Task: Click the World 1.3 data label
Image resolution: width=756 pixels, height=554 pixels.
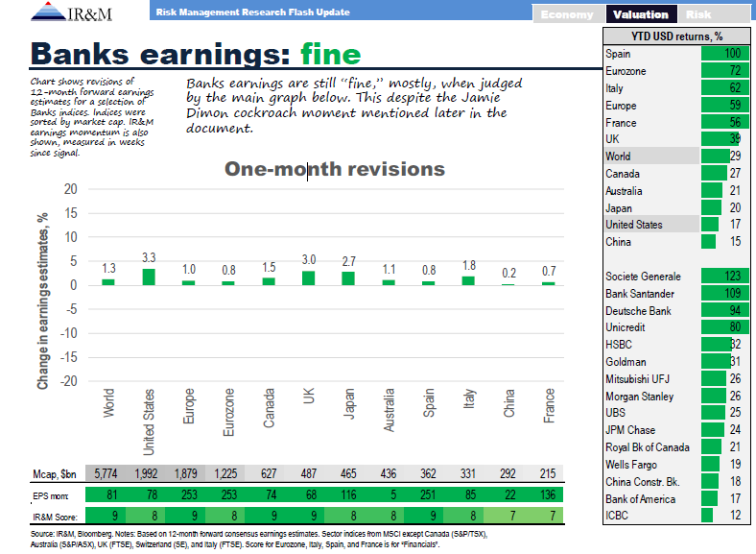Action: click(x=109, y=268)
